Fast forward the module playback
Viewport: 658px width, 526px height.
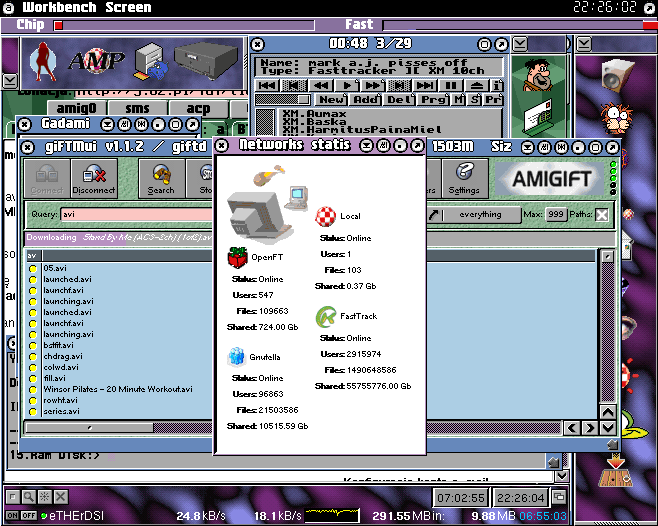(373, 86)
